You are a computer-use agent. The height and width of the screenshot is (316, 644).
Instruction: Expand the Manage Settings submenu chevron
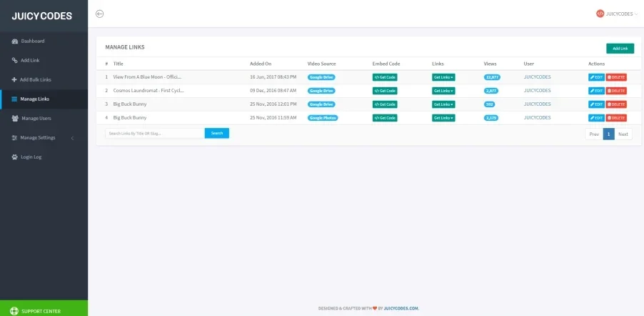click(x=72, y=138)
